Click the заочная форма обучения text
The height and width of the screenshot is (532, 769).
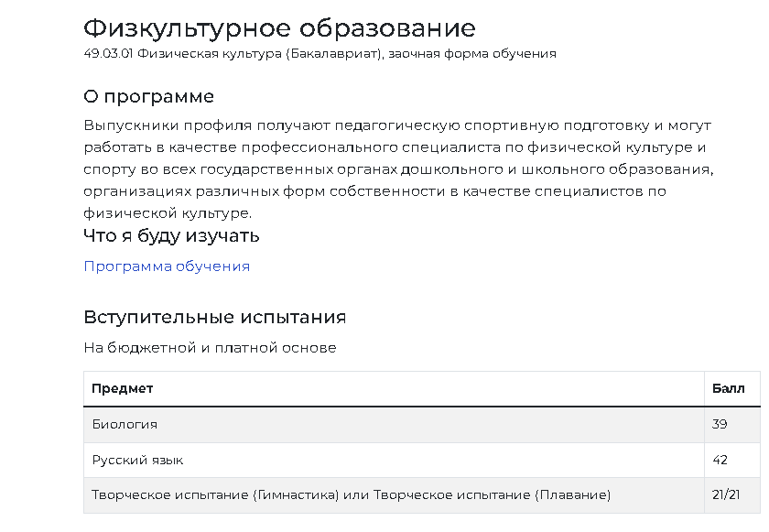pyautogui.click(x=471, y=53)
